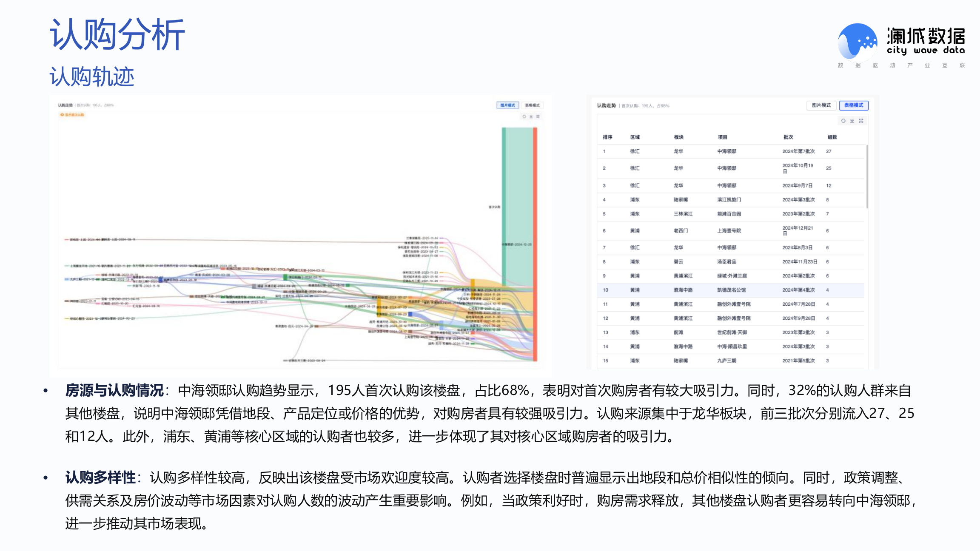Click the 区域 column header
The image size is (980, 551).
tap(635, 137)
